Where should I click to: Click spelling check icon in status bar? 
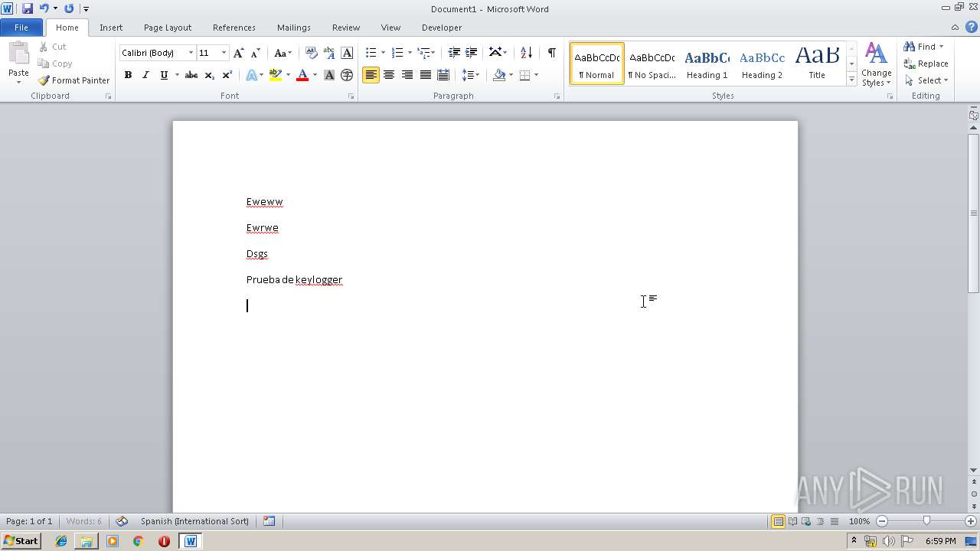(x=122, y=521)
